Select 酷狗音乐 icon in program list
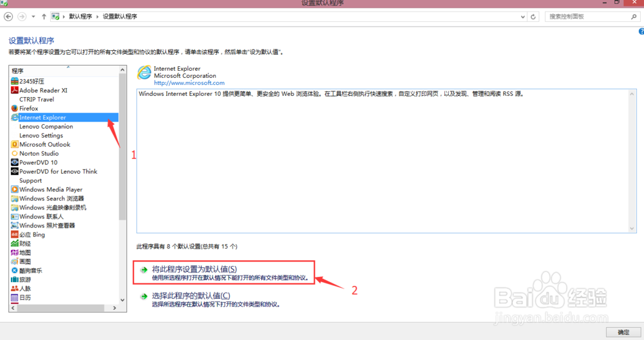The image size is (644, 340). pyautogui.click(x=14, y=270)
